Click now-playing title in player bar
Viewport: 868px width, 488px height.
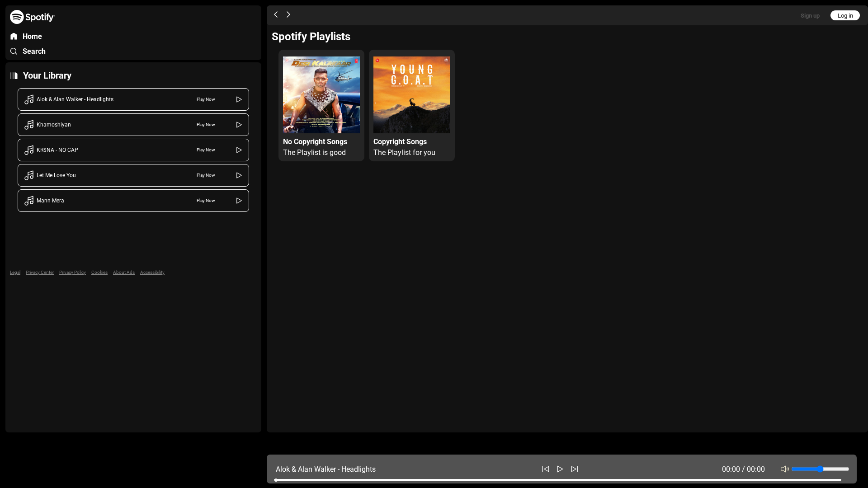325,469
